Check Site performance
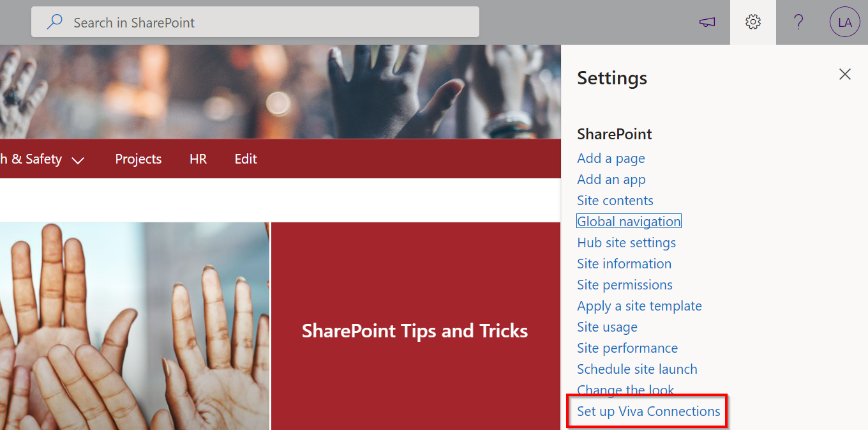The height and width of the screenshot is (430, 868). (x=627, y=348)
